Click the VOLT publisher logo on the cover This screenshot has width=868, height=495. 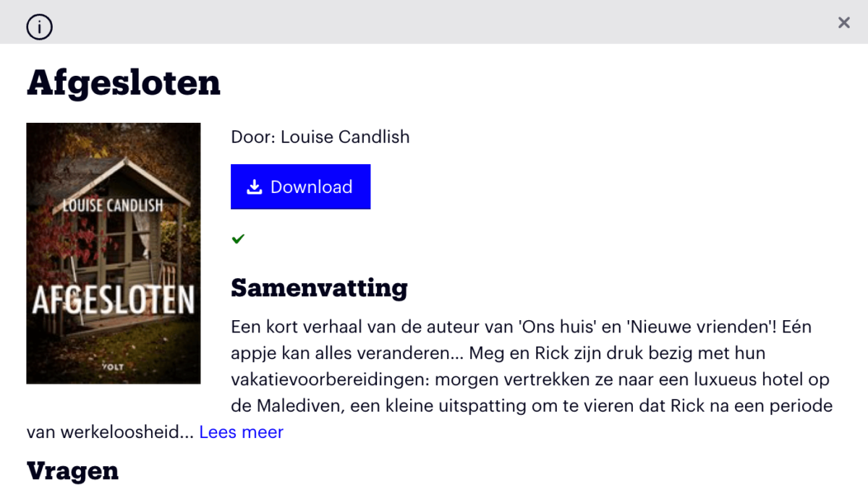coord(113,367)
